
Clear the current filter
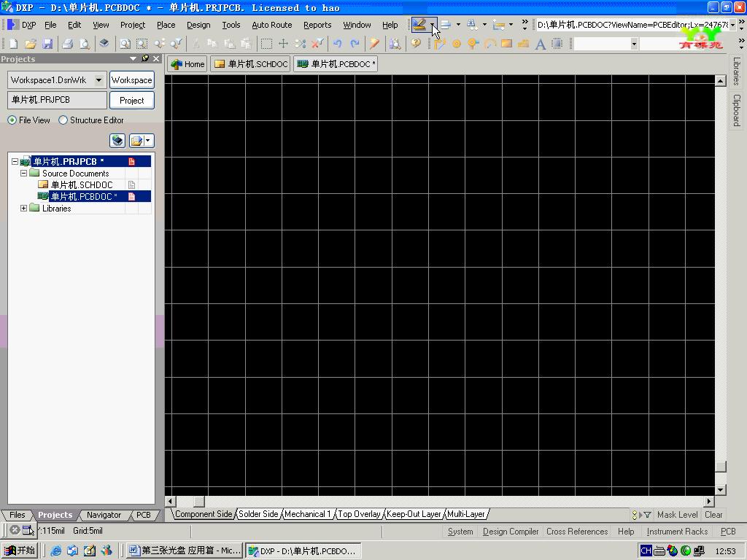[x=317, y=44]
